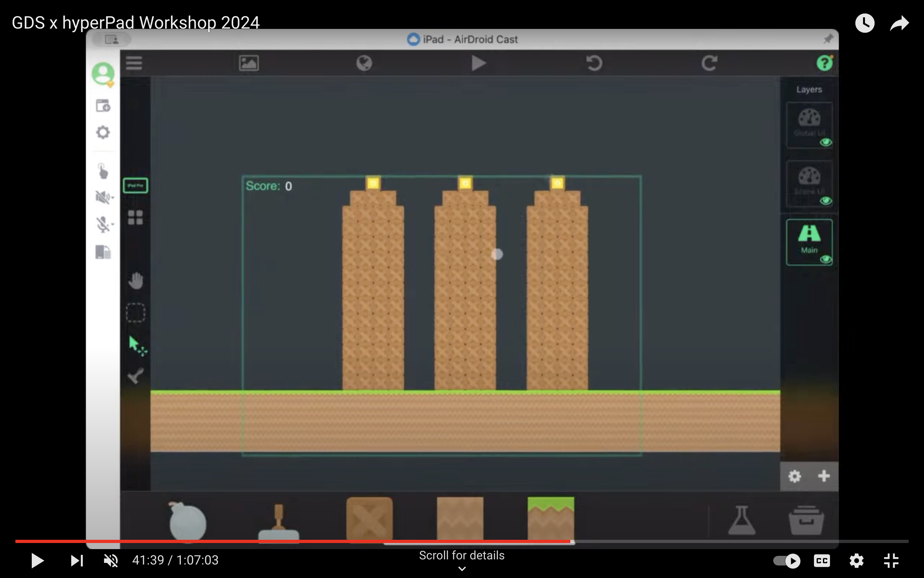Image resolution: width=924 pixels, height=578 pixels.
Task: Toggle visibility eye of Main layer
Action: tap(826, 259)
